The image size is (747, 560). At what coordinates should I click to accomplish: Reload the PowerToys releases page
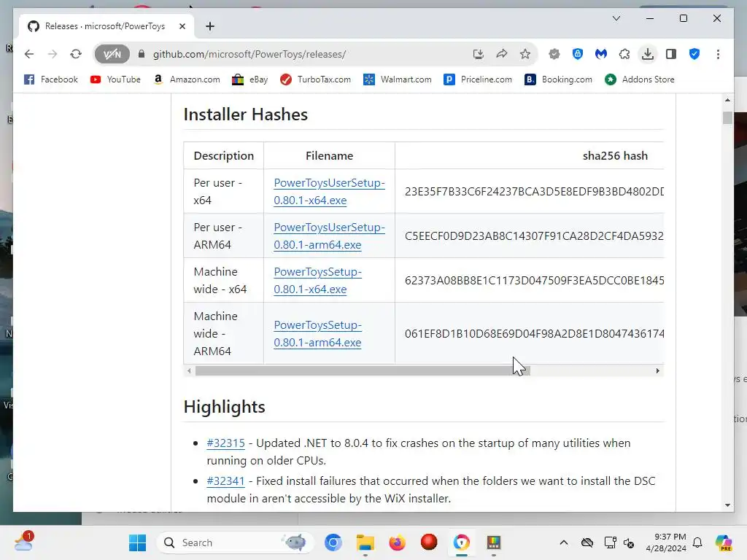click(76, 54)
